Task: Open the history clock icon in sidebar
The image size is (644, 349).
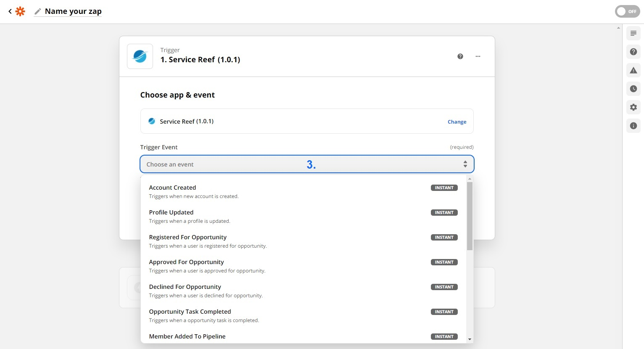Action: coord(633,89)
